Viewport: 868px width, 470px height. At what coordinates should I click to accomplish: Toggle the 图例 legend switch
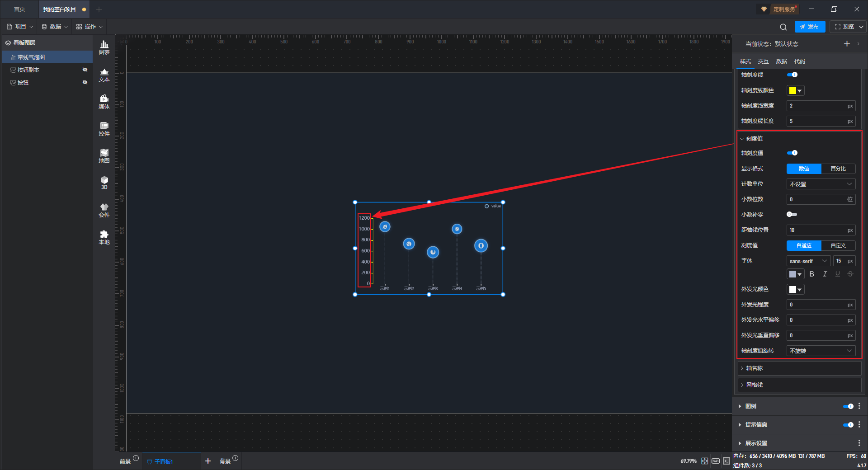point(848,406)
